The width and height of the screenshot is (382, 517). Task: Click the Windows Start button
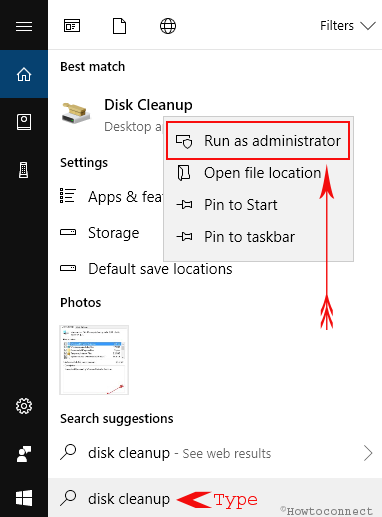pos(24,498)
